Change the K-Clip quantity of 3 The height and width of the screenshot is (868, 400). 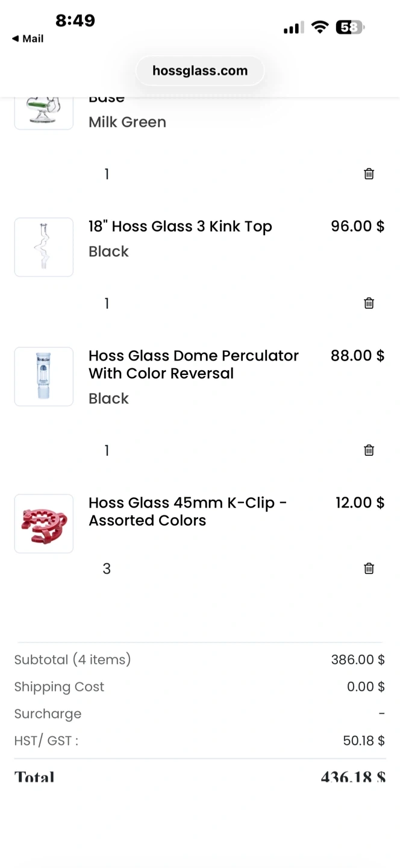(x=107, y=568)
